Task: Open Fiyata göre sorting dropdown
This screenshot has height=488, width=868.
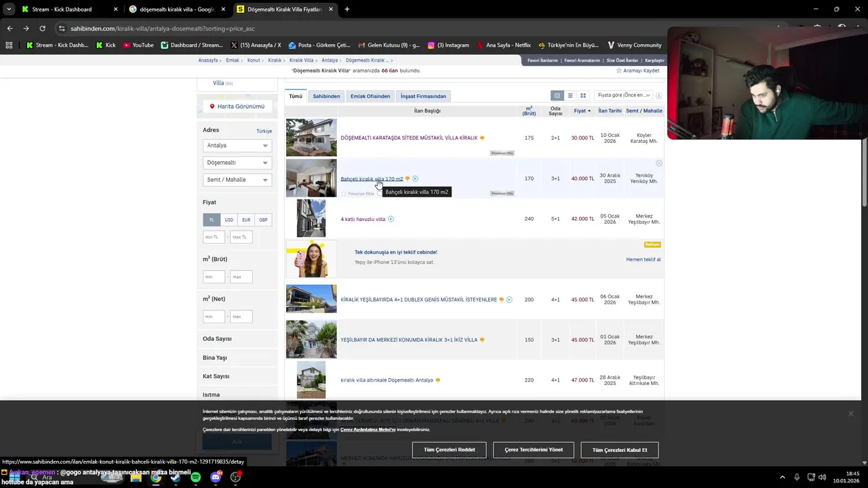Action: pos(623,96)
